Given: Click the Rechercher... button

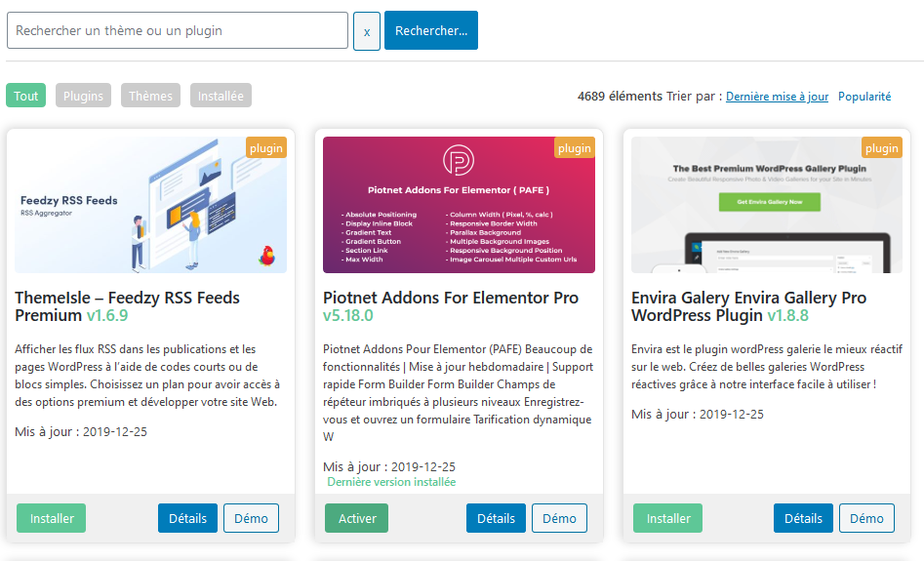Looking at the screenshot, I should click(x=431, y=30).
